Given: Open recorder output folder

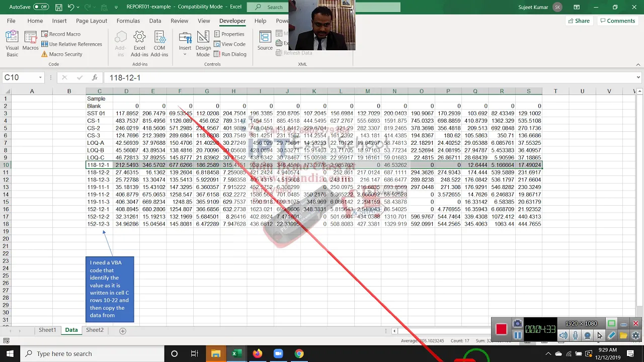Looking at the screenshot, I should 623,335.
